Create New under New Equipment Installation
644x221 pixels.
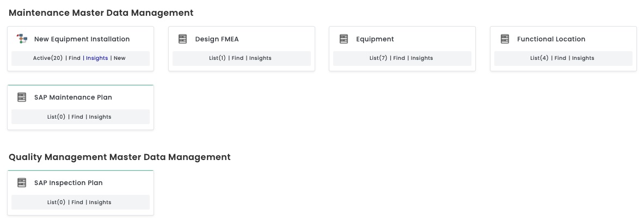click(x=120, y=58)
